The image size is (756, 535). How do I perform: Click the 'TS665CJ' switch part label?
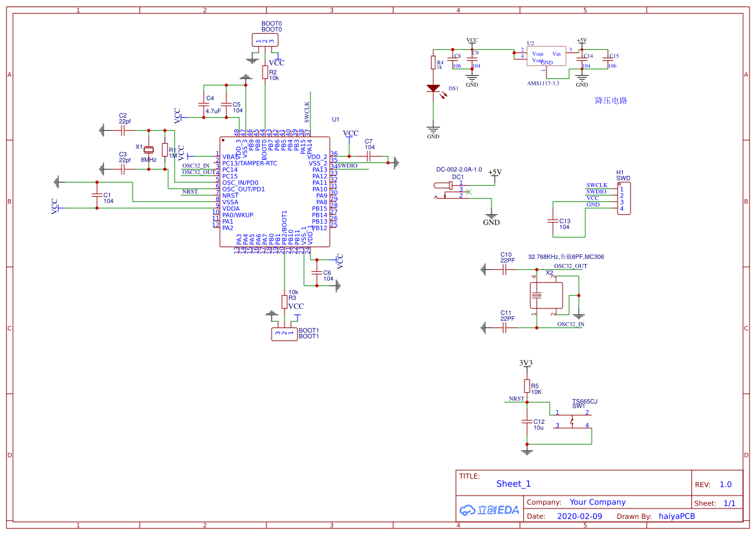click(x=585, y=401)
